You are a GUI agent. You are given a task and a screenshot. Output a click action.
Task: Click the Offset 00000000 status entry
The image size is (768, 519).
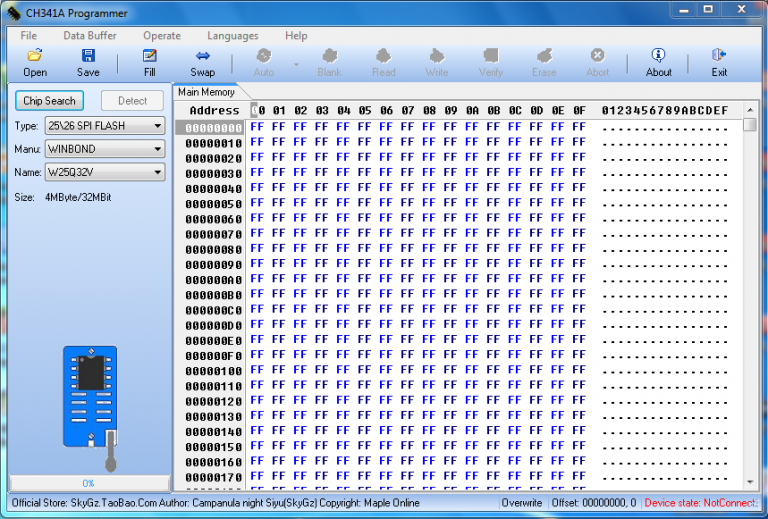594,503
